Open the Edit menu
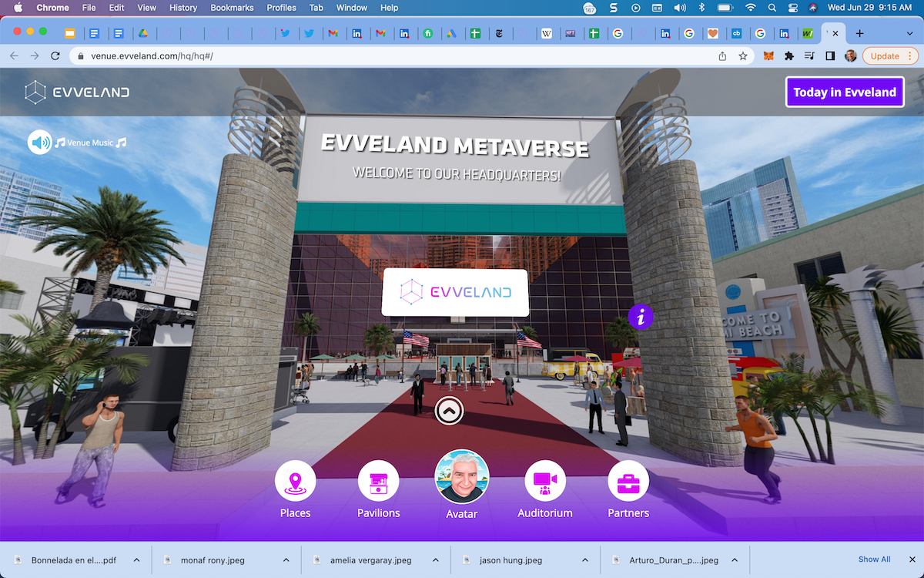Image resolution: width=924 pixels, height=578 pixels. pos(116,8)
